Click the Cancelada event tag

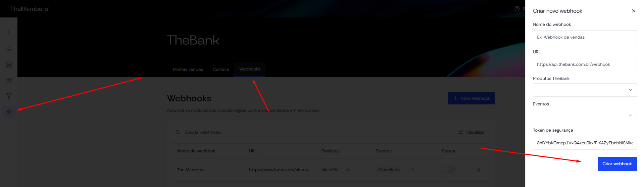[x=389, y=170]
